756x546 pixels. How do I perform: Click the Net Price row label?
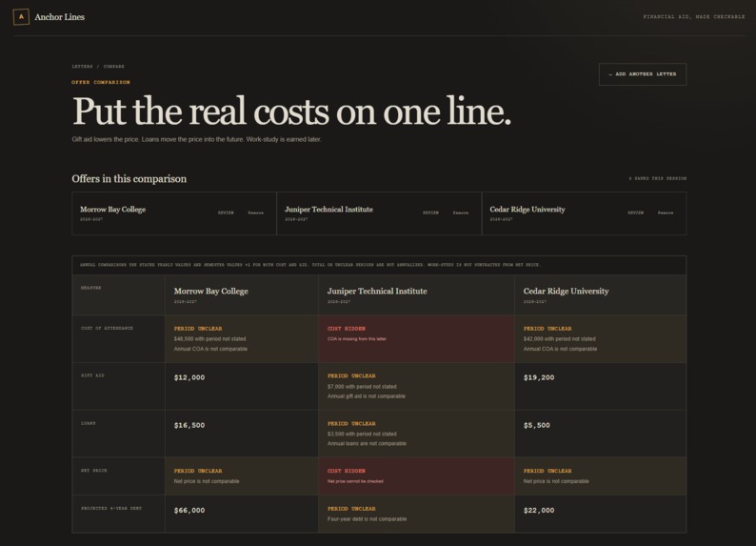(94, 471)
